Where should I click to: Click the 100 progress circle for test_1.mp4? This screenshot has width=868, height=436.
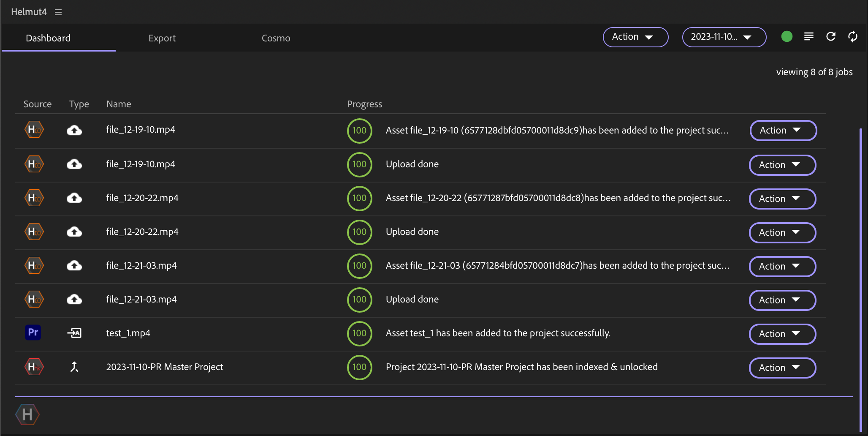coord(359,333)
